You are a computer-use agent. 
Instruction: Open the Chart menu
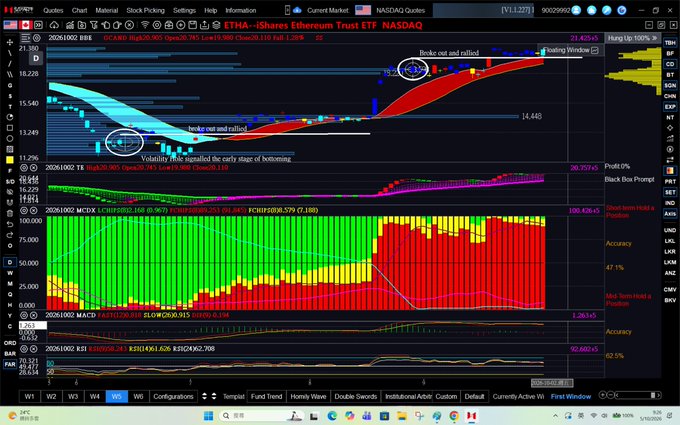pos(79,10)
